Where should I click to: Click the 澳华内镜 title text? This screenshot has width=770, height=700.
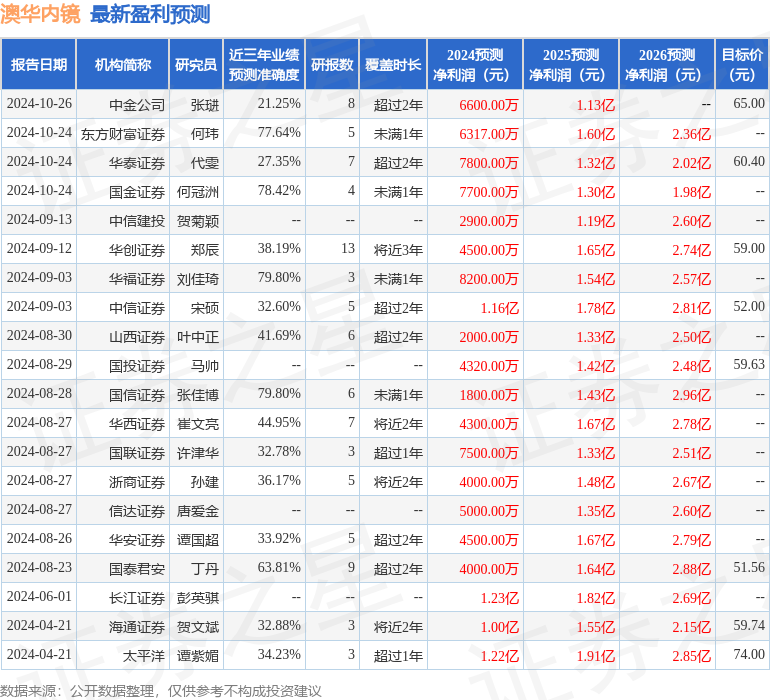point(40,14)
